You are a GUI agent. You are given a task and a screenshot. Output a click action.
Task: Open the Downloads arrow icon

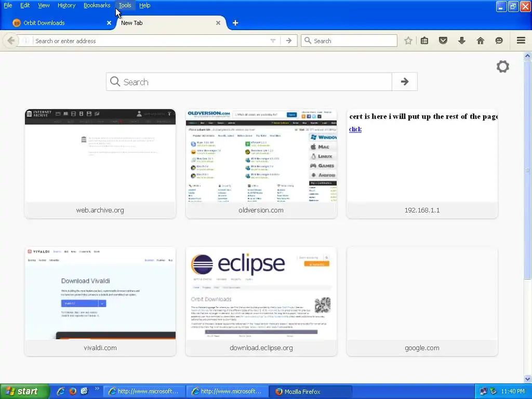pyautogui.click(x=462, y=41)
